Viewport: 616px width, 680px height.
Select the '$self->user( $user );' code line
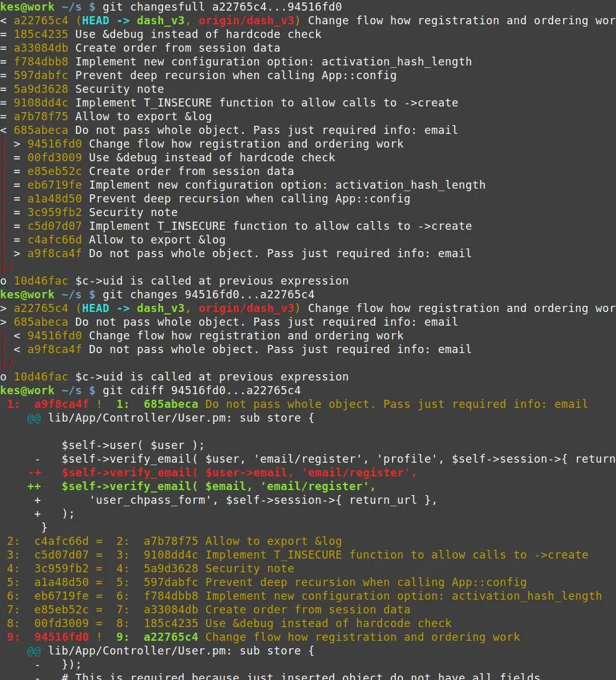click(x=133, y=445)
